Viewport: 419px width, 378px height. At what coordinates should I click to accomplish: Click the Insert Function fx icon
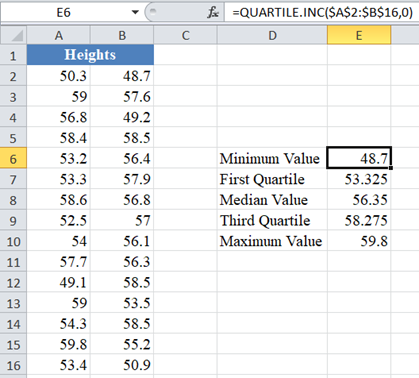213,13
